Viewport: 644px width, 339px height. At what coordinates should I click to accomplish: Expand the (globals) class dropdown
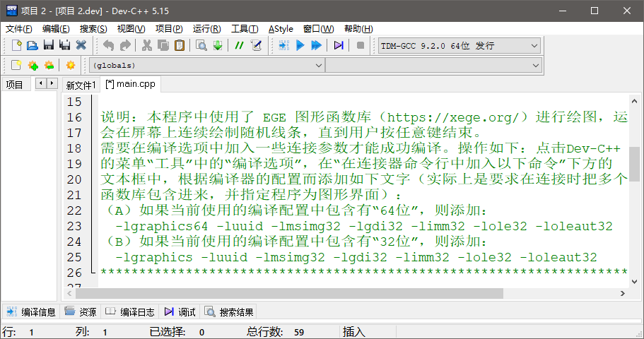206,65
